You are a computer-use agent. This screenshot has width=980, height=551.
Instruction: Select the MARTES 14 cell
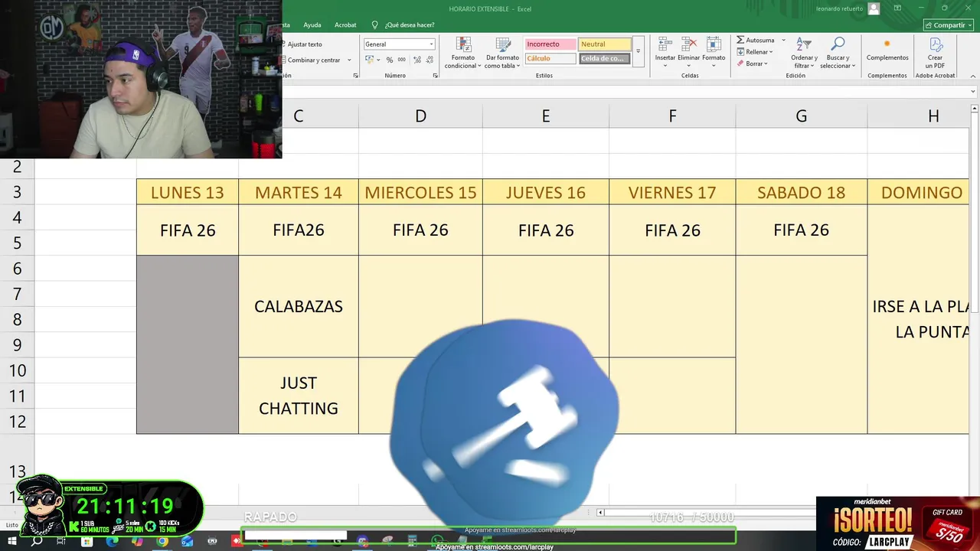[x=299, y=192]
